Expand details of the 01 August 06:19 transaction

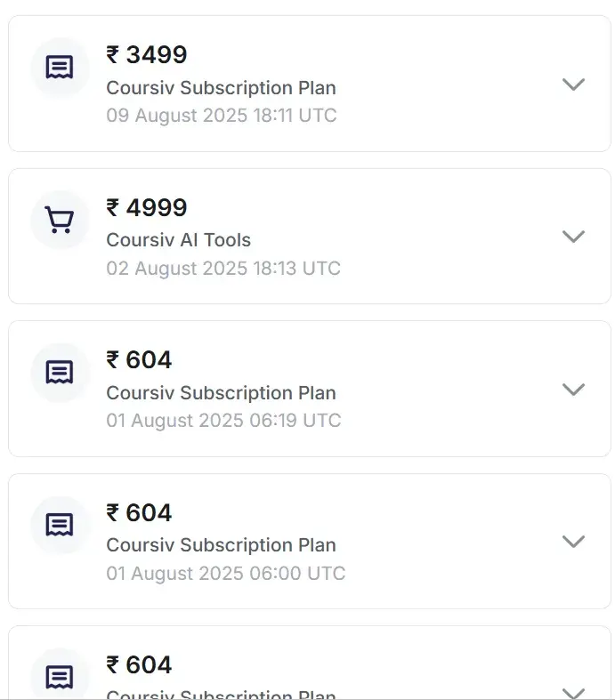click(x=574, y=389)
